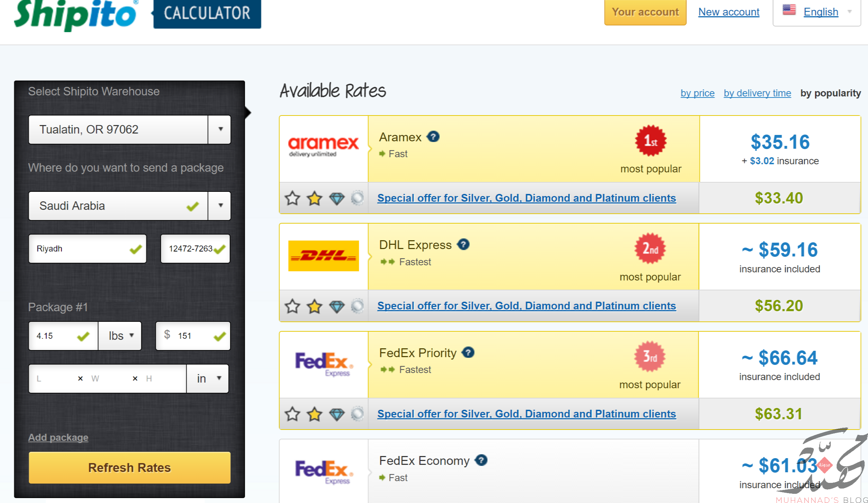Open the inches dimension unit dropdown

click(208, 378)
